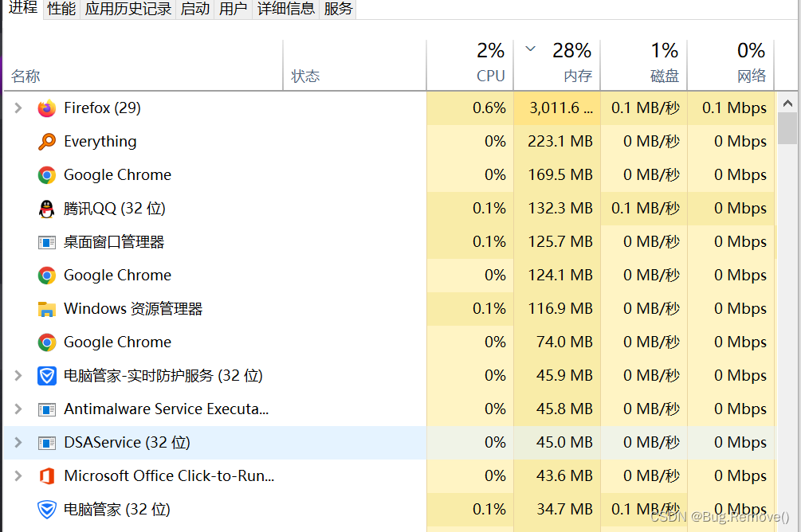Click the 34.7 MB memory value

[564, 510]
